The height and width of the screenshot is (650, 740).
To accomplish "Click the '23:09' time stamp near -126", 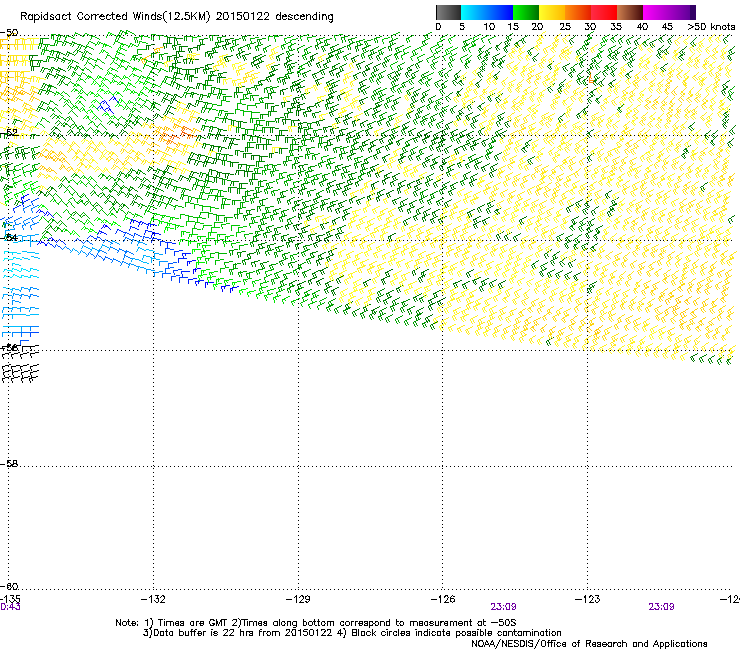I will [x=503, y=607].
